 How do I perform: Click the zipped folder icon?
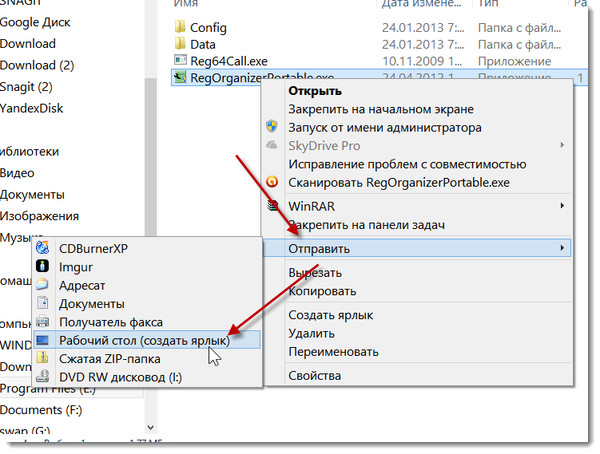(42, 358)
